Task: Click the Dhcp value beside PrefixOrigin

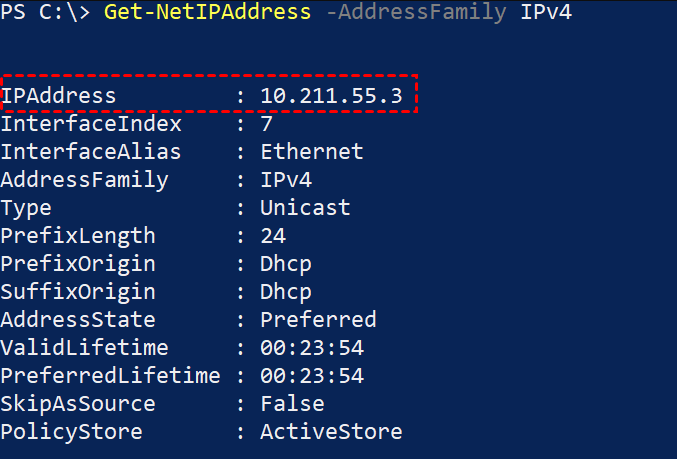Action: pyautogui.click(x=286, y=264)
